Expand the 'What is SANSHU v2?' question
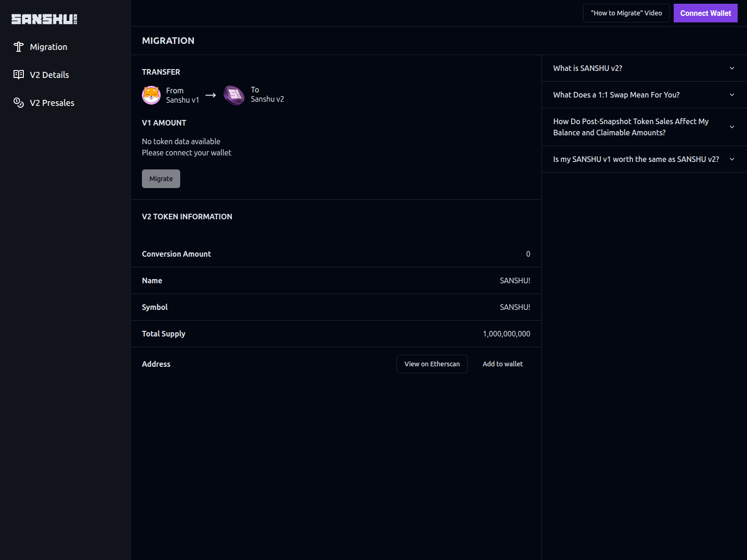The width and height of the screenshot is (747, 560). click(643, 68)
